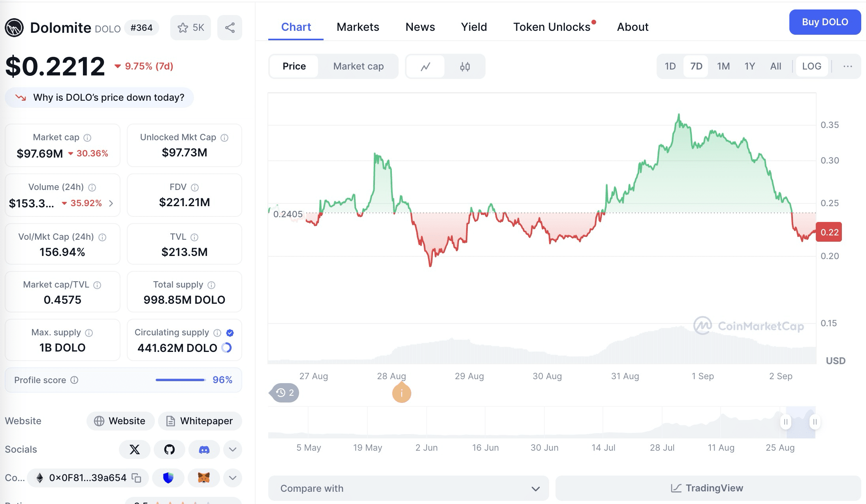Toggle the LOG scale option

coord(812,66)
